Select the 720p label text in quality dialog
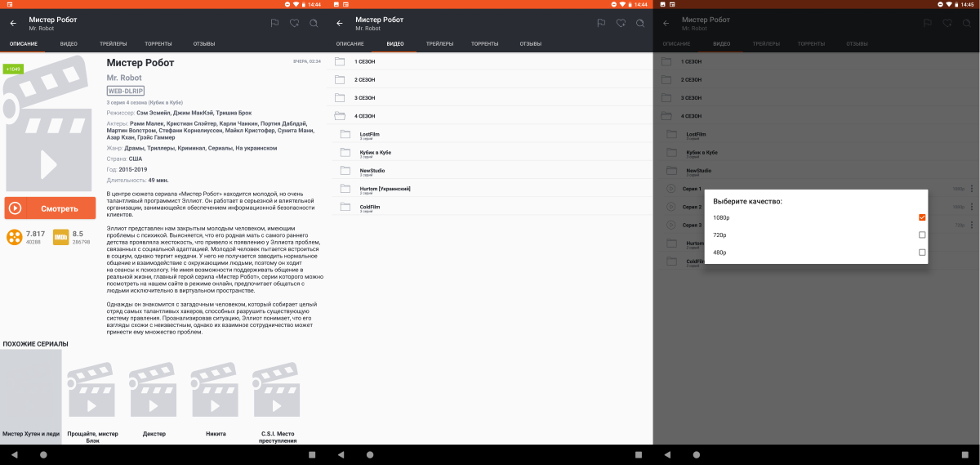This screenshot has height=465, width=980. 719,235
